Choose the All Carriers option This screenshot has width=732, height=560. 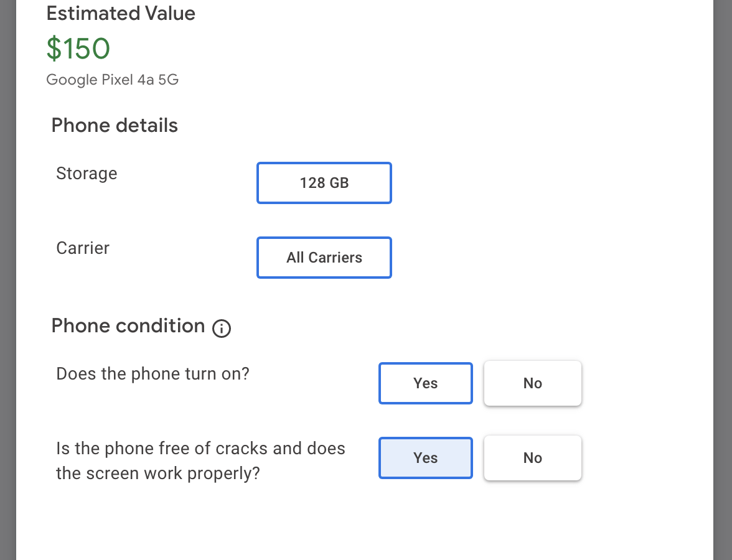(324, 258)
